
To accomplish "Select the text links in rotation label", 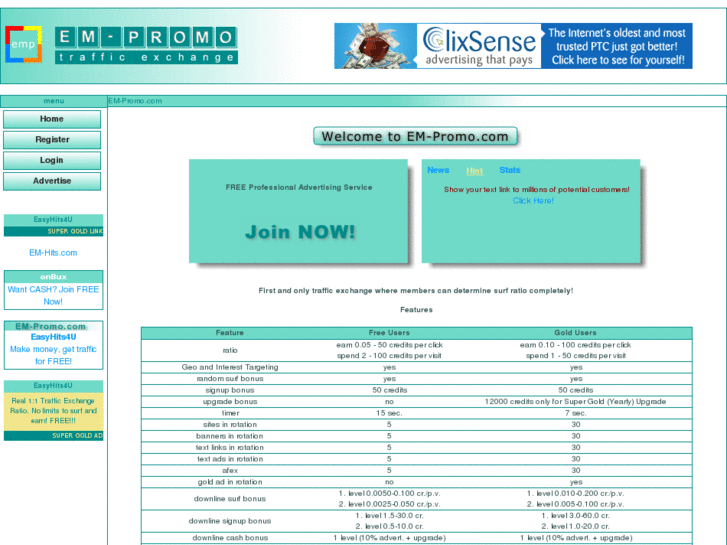I will click(x=230, y=448).
